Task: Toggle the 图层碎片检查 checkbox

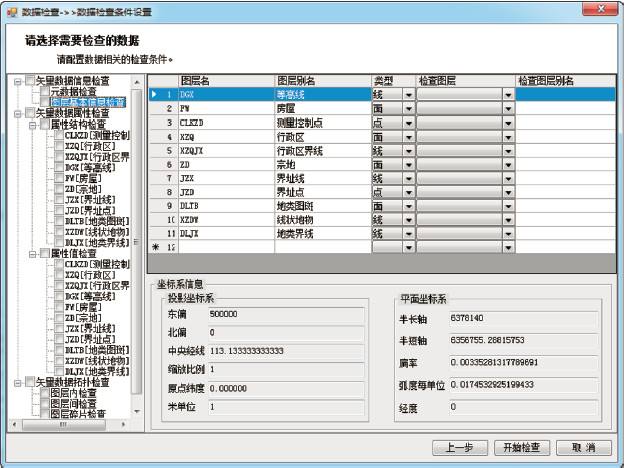Action: (x=43, y=413)
